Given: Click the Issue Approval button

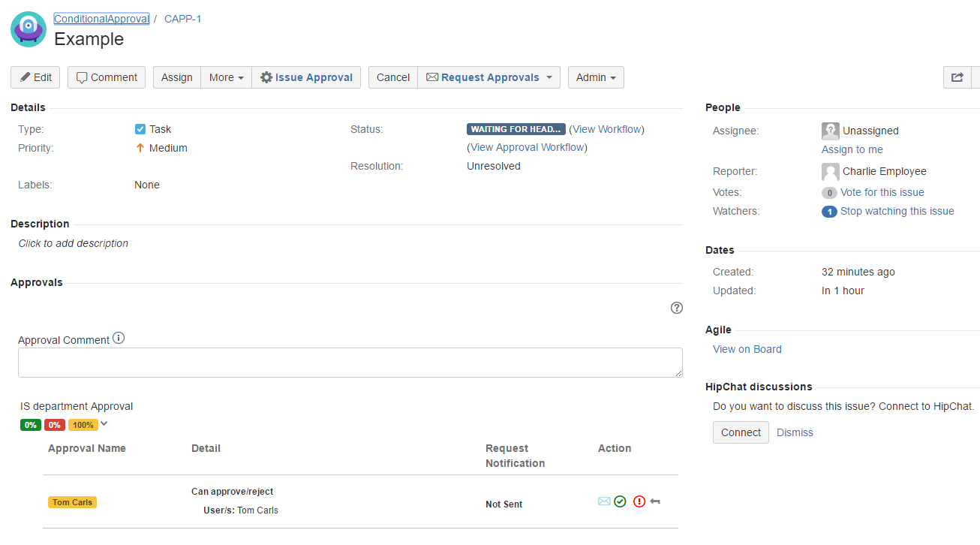Looking at the screenshot, I should coord(306,77).
